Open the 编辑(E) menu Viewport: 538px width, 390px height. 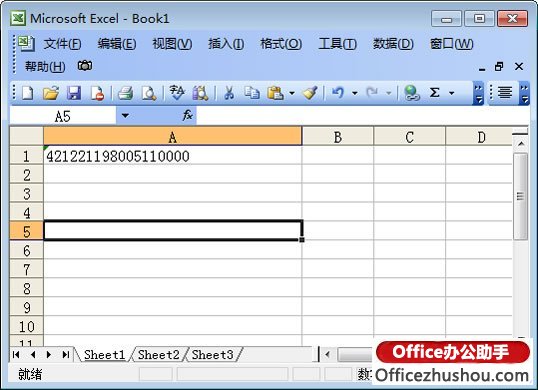click(x=117, y=44)
